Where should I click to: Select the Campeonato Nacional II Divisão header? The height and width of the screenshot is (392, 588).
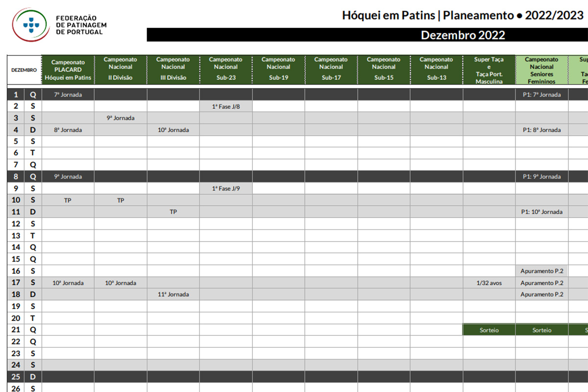(x=121, y=70)
